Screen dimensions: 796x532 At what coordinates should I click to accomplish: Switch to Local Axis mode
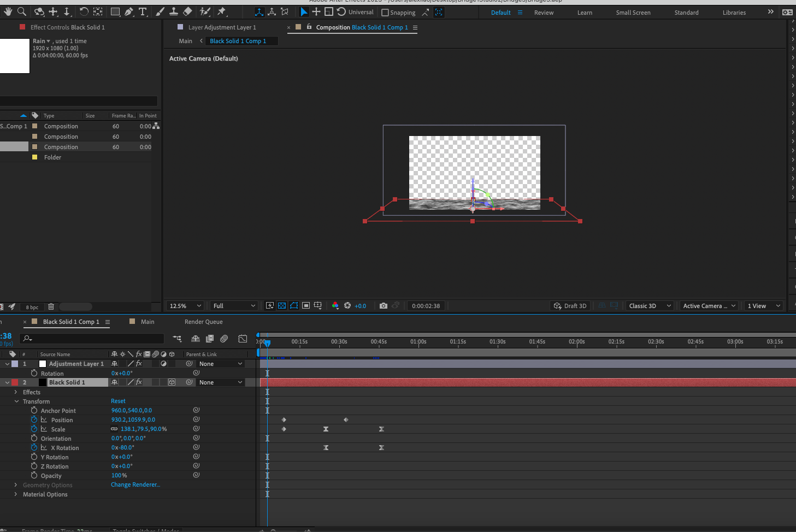coord(259,12)
